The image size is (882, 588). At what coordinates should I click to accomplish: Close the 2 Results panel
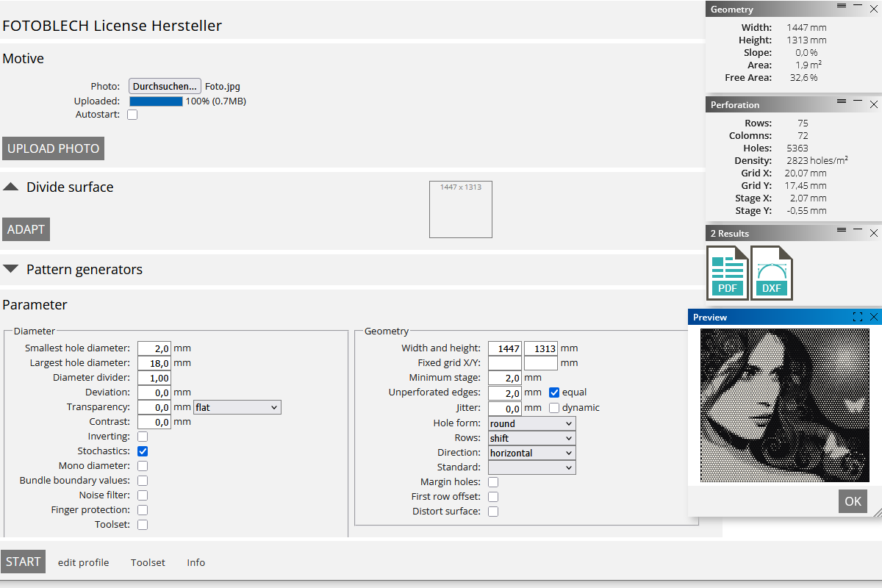[874, 233]
